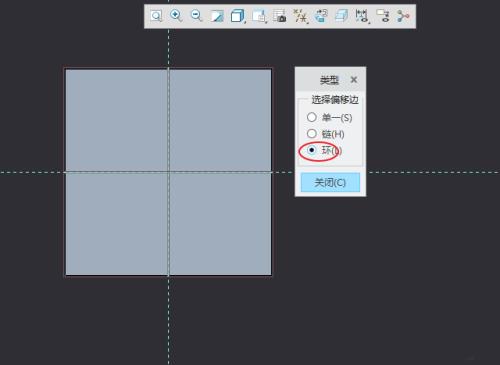
Task: Click the 选择偏移边 group label
Action: tap(335, 100)
